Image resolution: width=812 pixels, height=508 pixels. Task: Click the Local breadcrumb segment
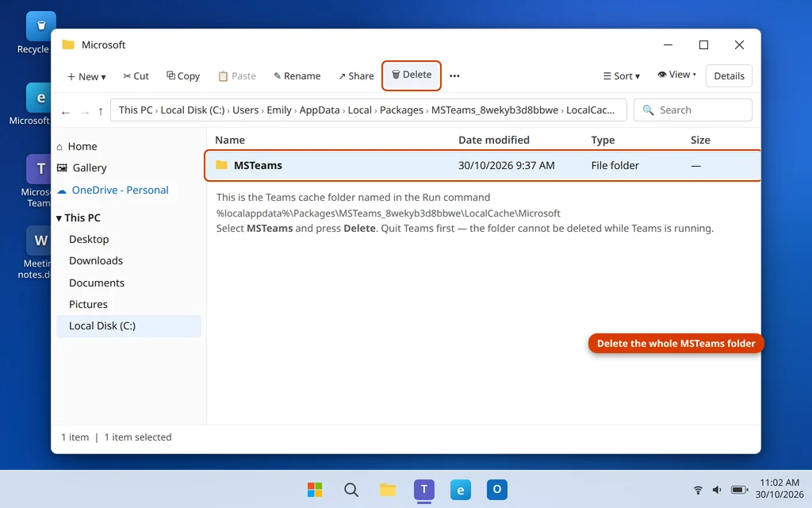pyautogui.click(x=360, y=110)
